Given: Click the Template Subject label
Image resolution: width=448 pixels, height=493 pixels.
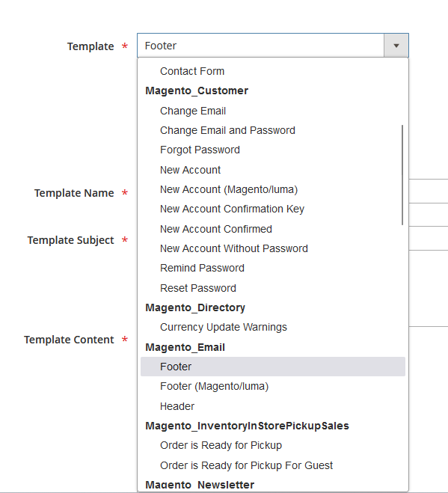Looking at the screenshot, I should (x=71, y=240).
